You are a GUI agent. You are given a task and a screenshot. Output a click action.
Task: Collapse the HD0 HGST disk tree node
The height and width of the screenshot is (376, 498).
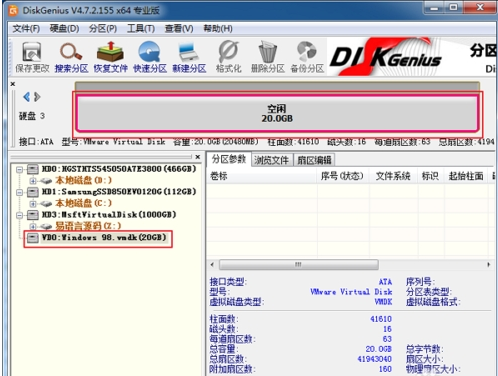pos(20,169)
